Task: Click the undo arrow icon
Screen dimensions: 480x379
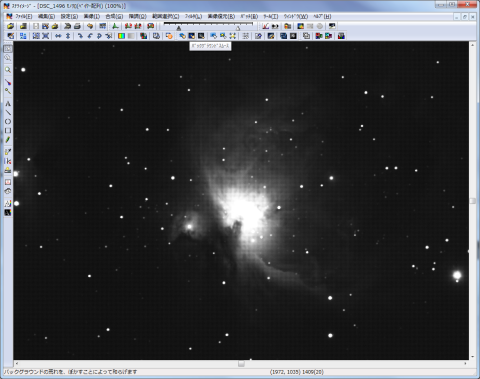Action: pyautogui.click(x=90, y=26)
